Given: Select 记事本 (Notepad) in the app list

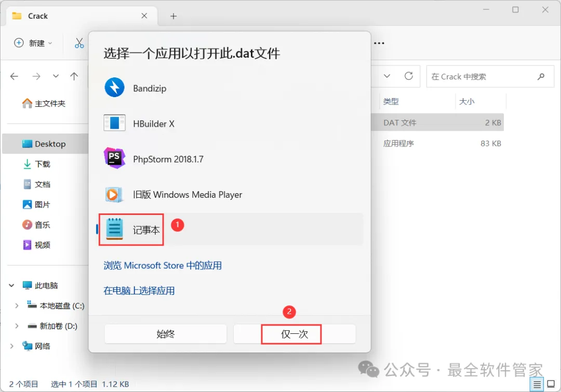Looking at the screenshot, I should [231, 229].
